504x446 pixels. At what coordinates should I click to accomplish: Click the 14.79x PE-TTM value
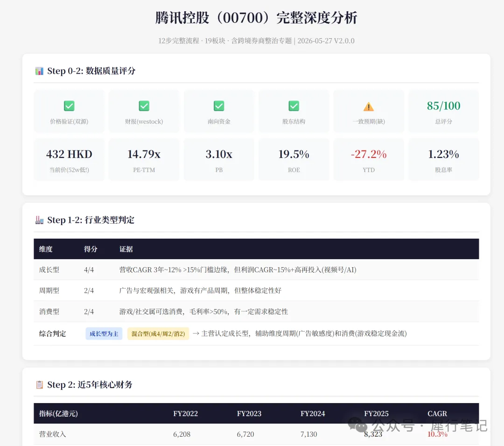pos(144,154)
